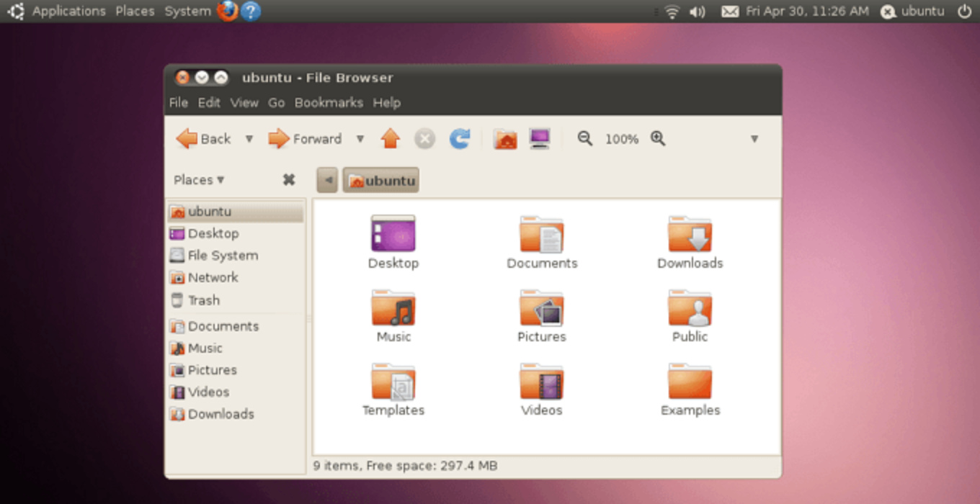This screenshot has height=504, width=980.
Task: Open the File menu
Action: click(179, 102)
